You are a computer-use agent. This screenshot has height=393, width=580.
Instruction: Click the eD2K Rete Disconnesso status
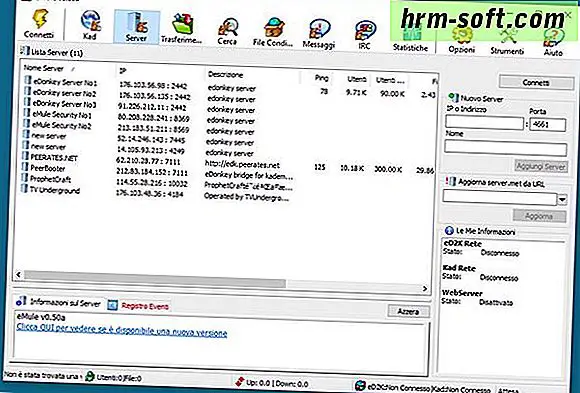click(500, 253)
